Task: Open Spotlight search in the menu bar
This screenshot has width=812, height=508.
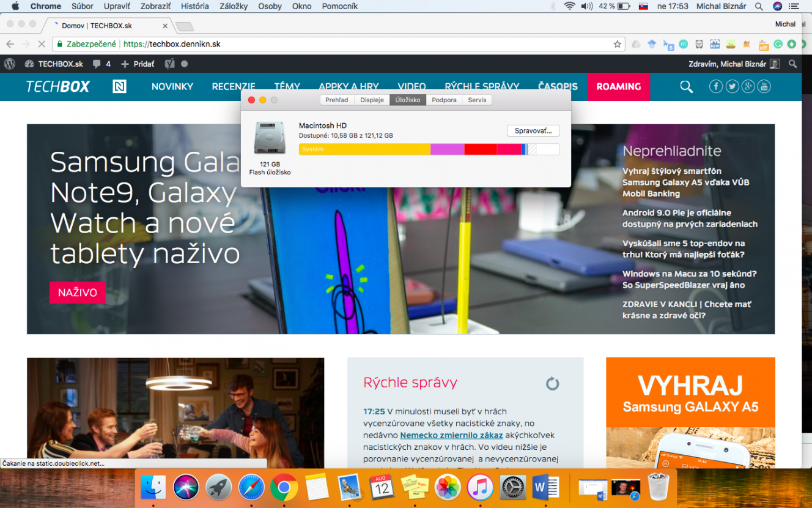Action: click(759, 6)
